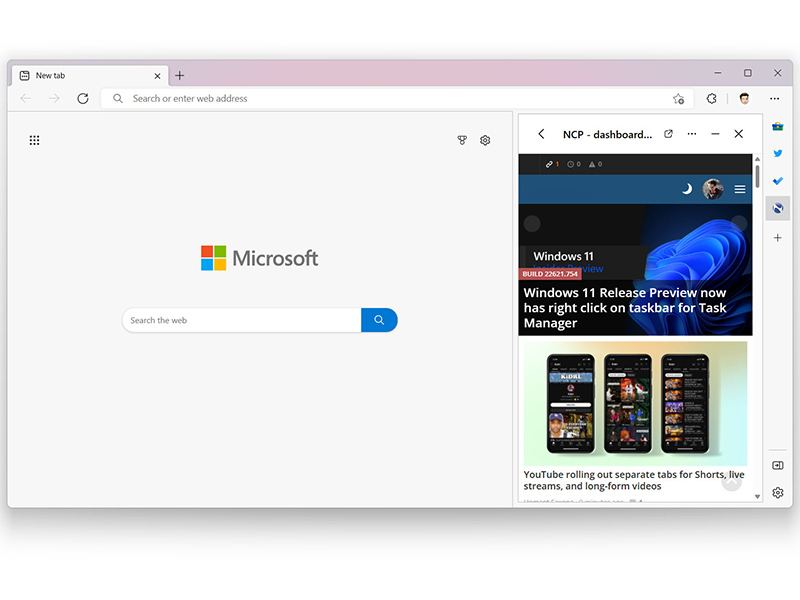Click sidebar scrollbar up arrow
The height and width of the screenshot is (600, 800).
[757, 159]
